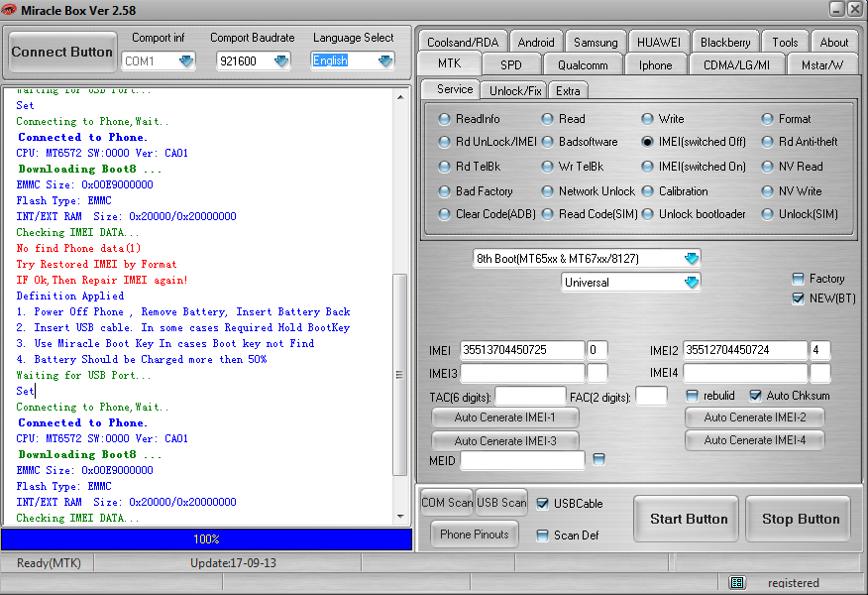Click the status bar keyboard icon
This screenshot has width=868, height=595.
pyautogui.click(x=737, y=583)
